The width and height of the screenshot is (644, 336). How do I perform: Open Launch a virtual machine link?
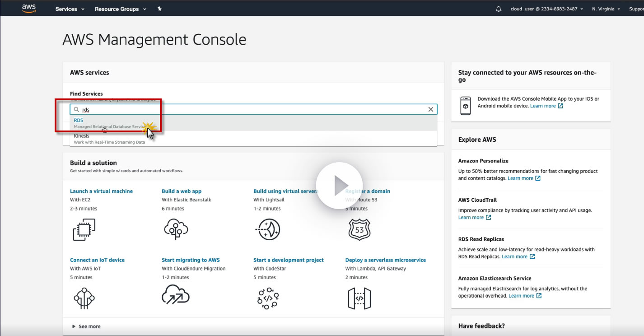pos(101,191)
